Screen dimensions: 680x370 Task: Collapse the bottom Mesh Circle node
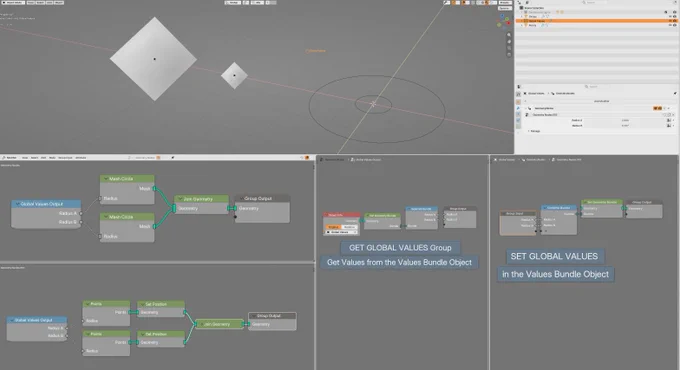point(105,216)
